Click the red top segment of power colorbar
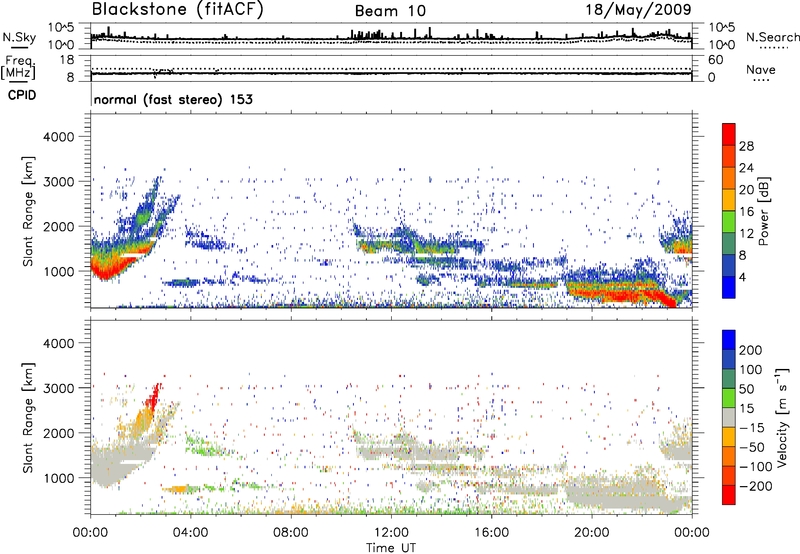 [x=729, y=134]
